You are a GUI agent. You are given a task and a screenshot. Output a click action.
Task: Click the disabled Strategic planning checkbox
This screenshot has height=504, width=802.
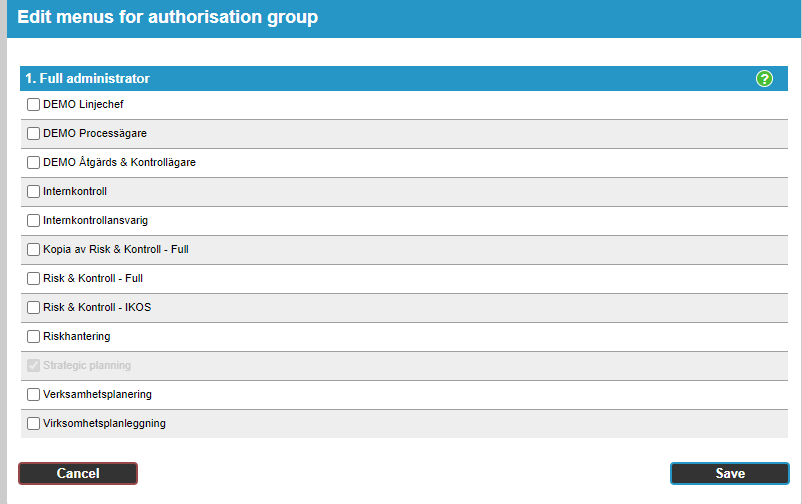pos(33,365)
